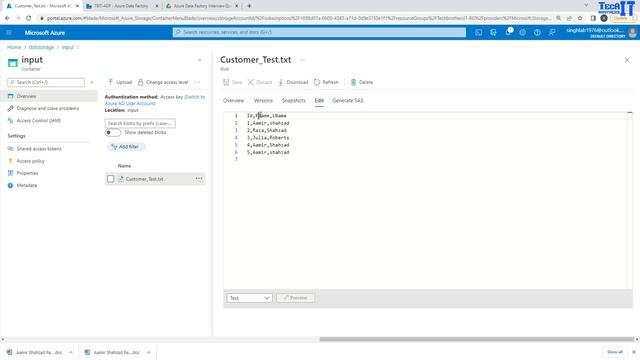Open the account avatar menu
640x360 pixels.
click(x=633, y=33)
